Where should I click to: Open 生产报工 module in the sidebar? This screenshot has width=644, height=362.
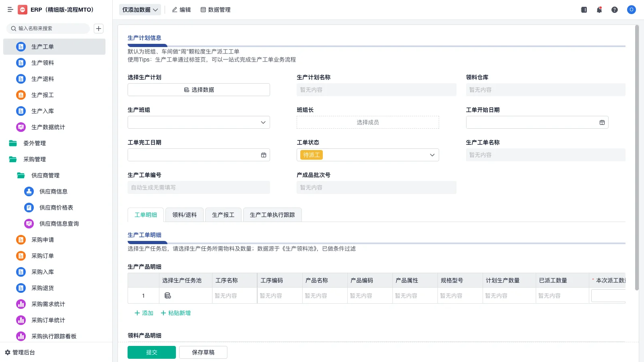43,95
